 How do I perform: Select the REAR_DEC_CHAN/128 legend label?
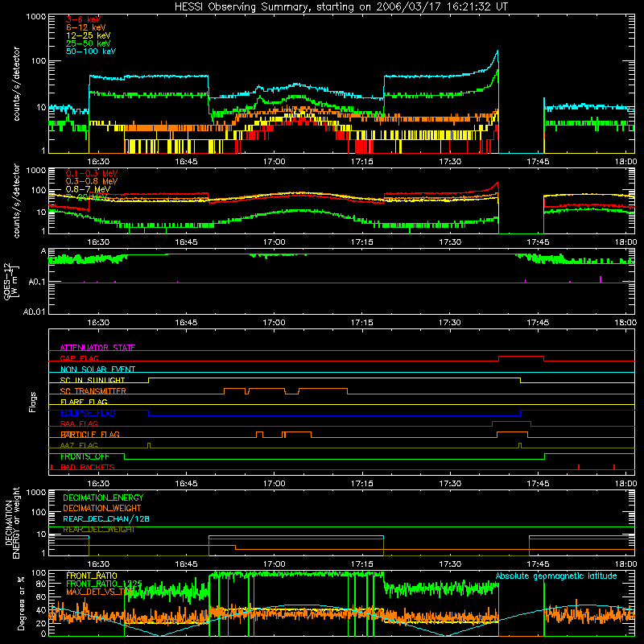point(106,518)
